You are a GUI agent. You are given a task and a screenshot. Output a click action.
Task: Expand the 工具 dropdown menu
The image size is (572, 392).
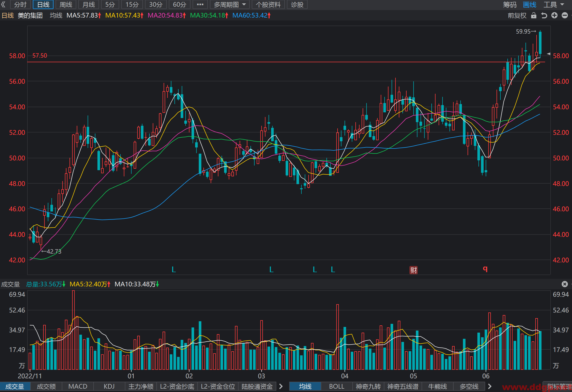point(554,5)
